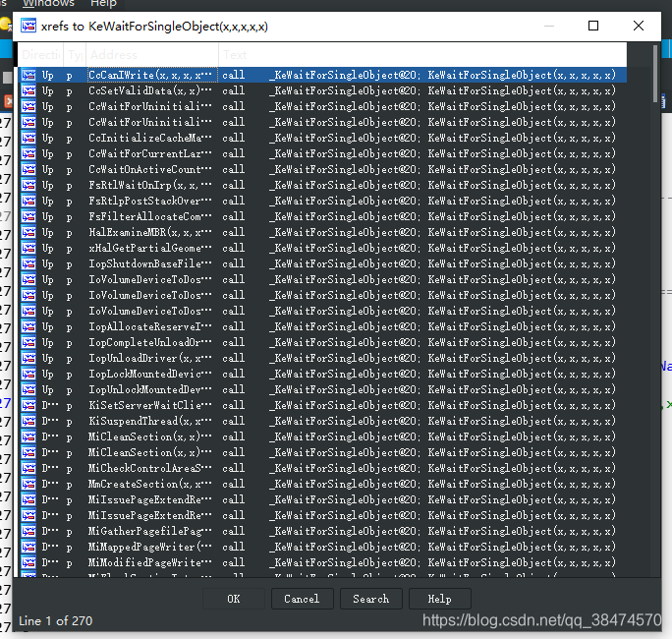This screenshot has width=672, height=639.
Task: Select the FsFilterAllocateCom xref row icon
Action: coord(28,216)
